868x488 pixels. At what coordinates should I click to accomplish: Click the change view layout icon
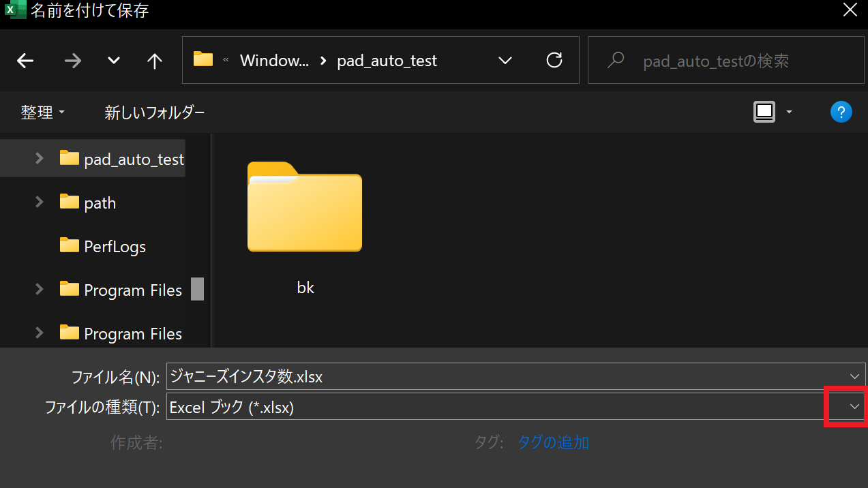764,111
